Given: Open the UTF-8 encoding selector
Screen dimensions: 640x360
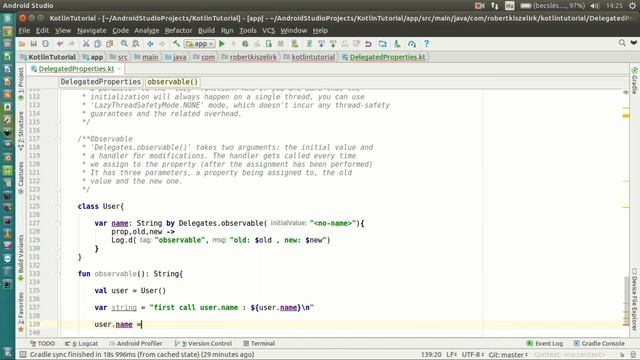Looking at the screenshot, I should pos(473,355).
